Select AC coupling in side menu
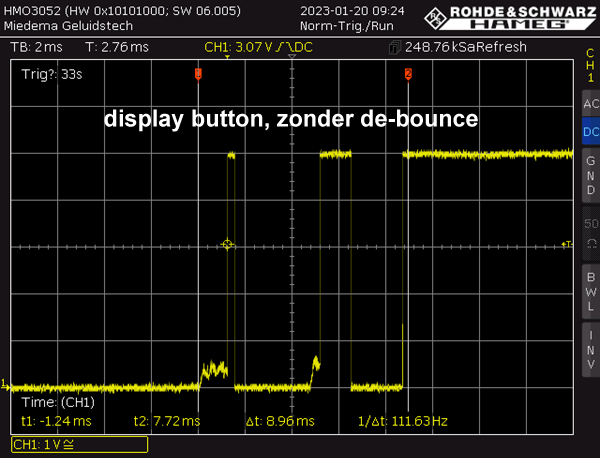 click(x=591, y=103)
